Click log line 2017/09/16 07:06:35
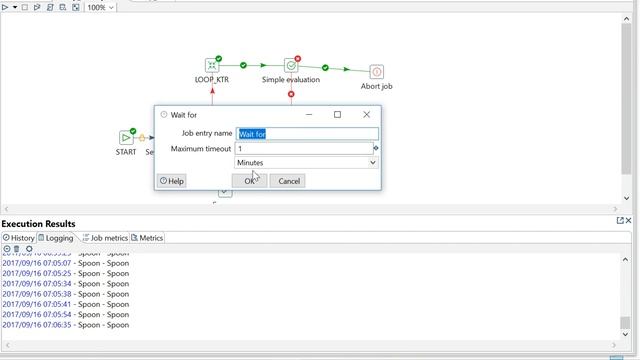 click(66, 325)
